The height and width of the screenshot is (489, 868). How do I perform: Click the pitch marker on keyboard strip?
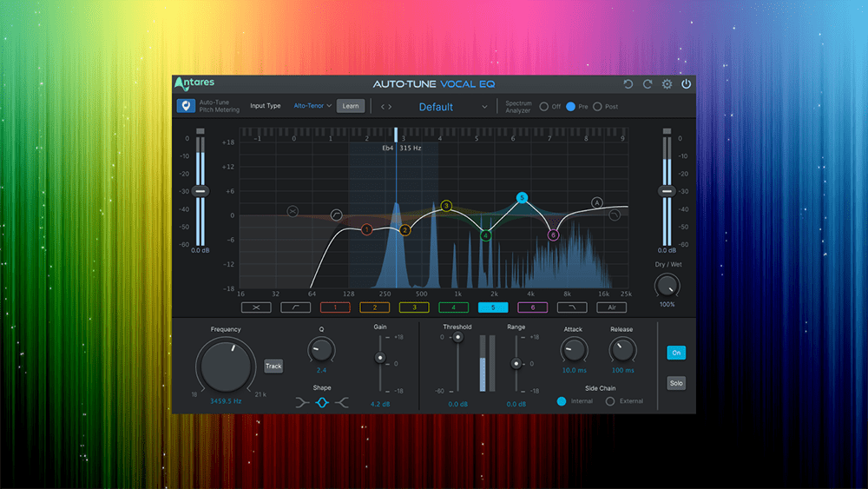(x=396, y=135)
